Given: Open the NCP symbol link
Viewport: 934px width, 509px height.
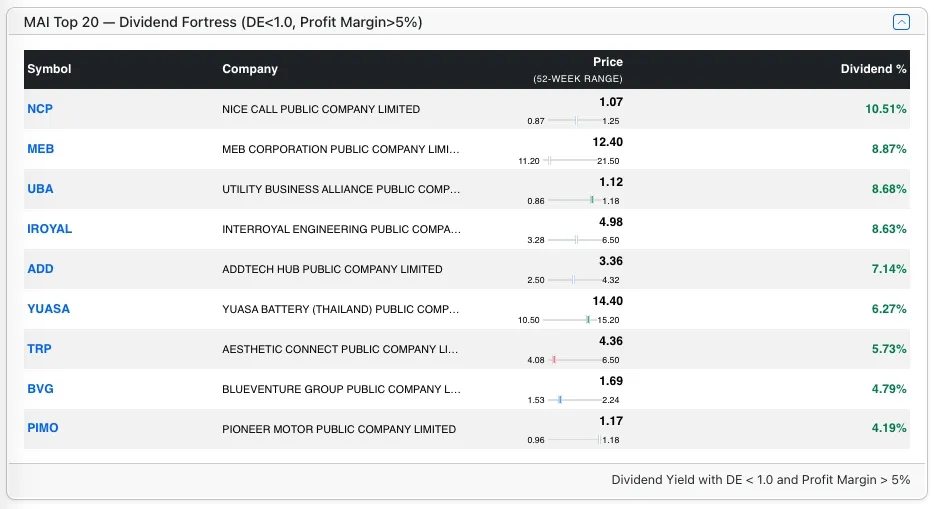Looking at the screenshot, I should pos(40,109).
